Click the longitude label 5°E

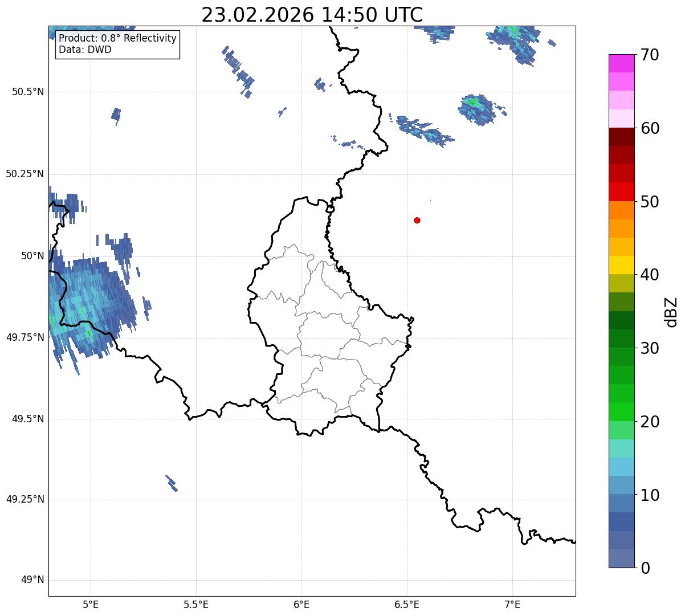pyautogui.click(x=91, y=605)
